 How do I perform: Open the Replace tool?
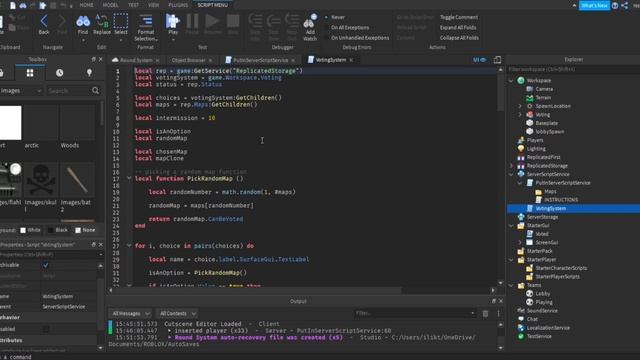click(102, 24)
